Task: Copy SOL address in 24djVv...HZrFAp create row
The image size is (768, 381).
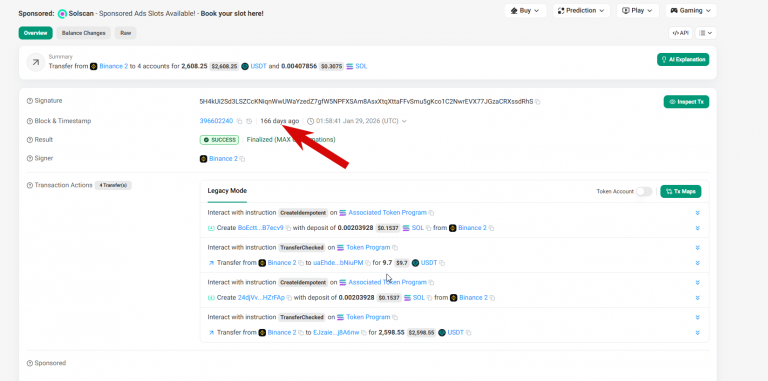Action: 430,298
